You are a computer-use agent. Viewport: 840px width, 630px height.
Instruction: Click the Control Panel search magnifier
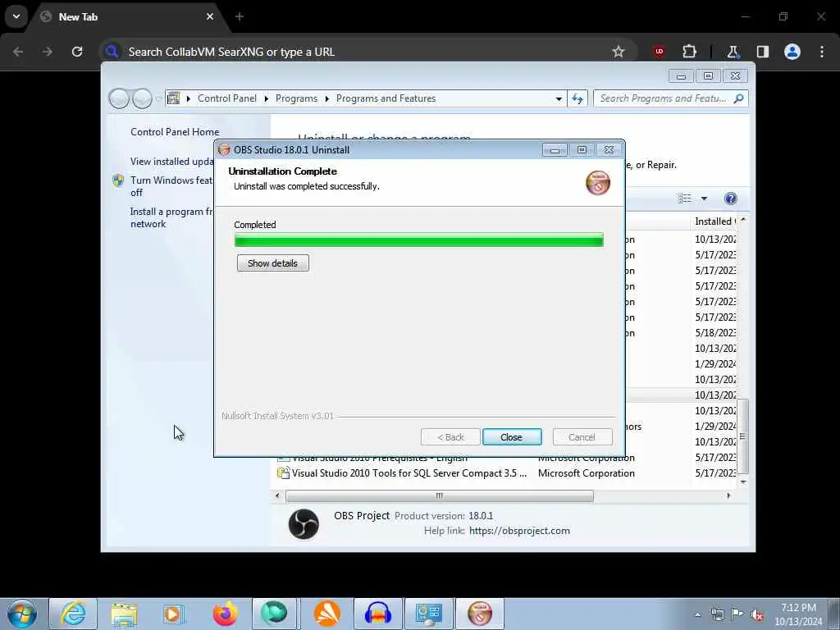739,98
